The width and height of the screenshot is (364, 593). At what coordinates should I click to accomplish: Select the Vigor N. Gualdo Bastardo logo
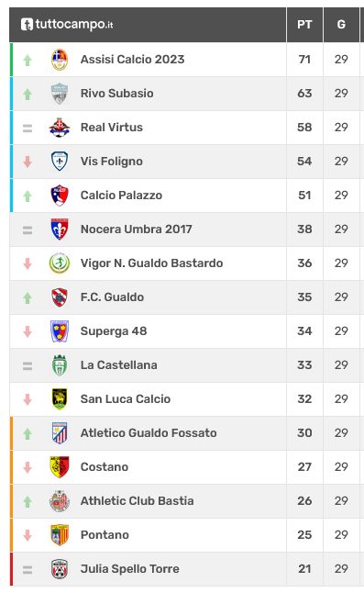(x=60, y=263)
